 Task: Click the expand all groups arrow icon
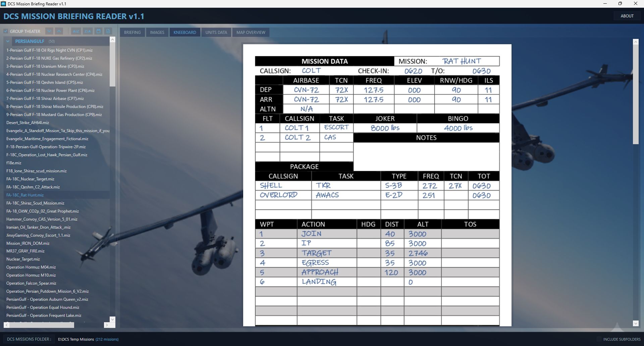49,31
